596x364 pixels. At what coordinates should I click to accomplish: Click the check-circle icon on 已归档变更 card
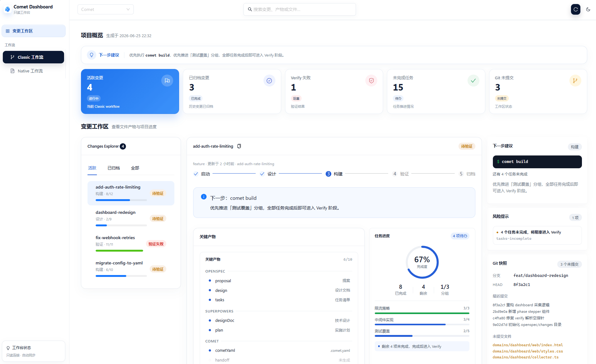(x=269, y=81)
